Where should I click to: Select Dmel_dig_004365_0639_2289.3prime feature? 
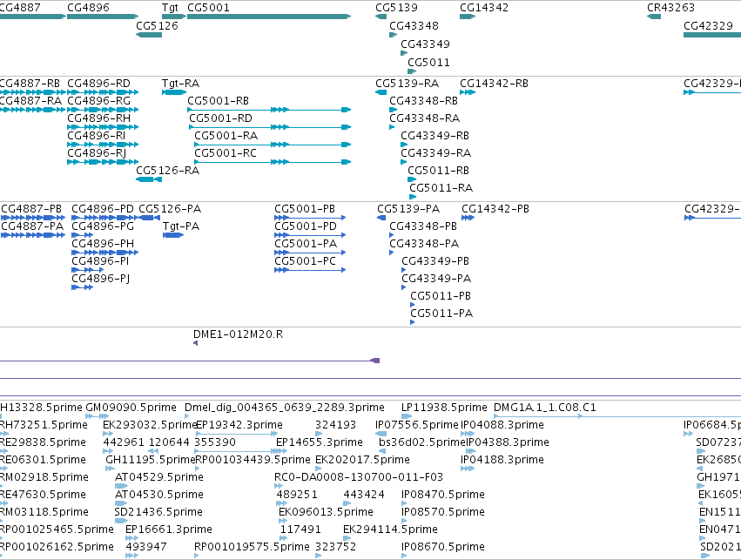pyautogui.click(x=285, y=408)
